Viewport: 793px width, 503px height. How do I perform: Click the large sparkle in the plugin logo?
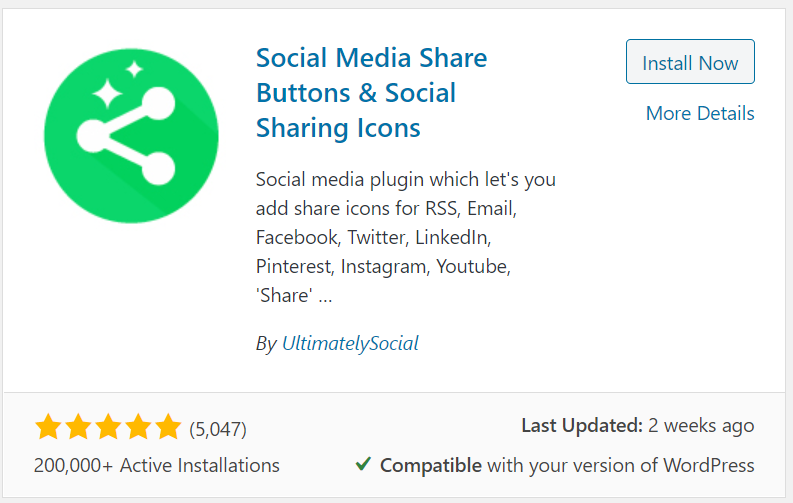[x=107, y=94]
